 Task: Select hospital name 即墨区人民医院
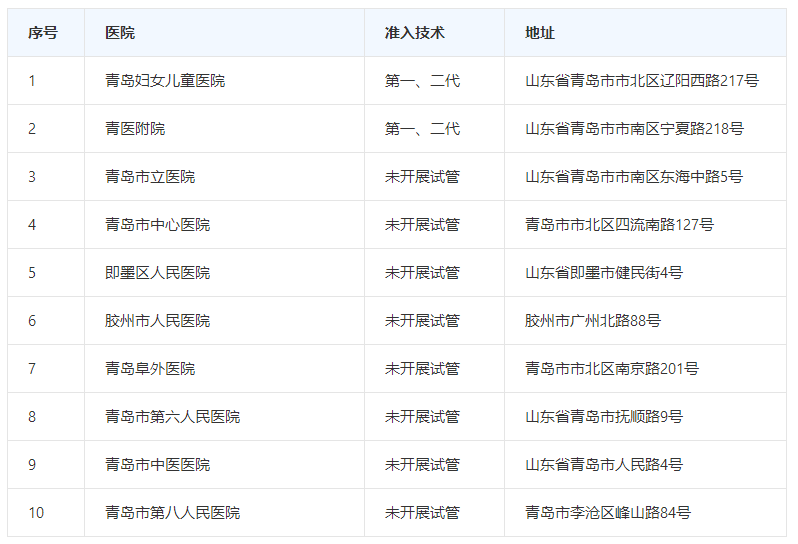pyautogui.click(x=157, y=273)
